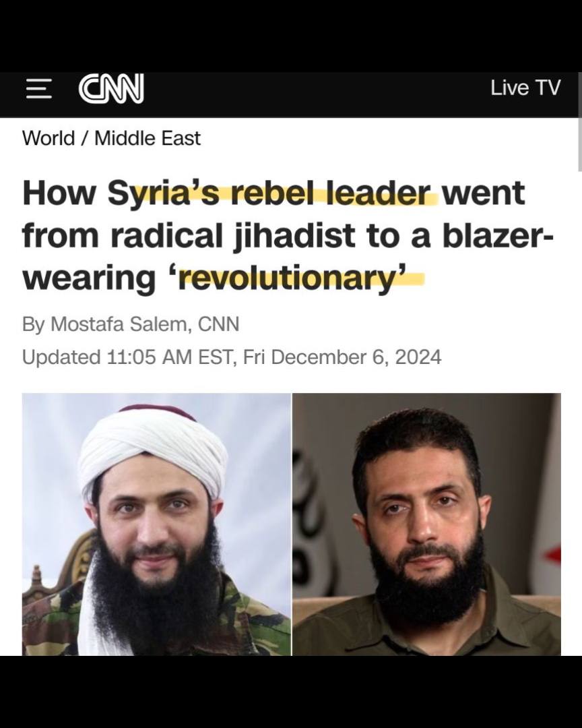Go to the CNN home logo

111,88
